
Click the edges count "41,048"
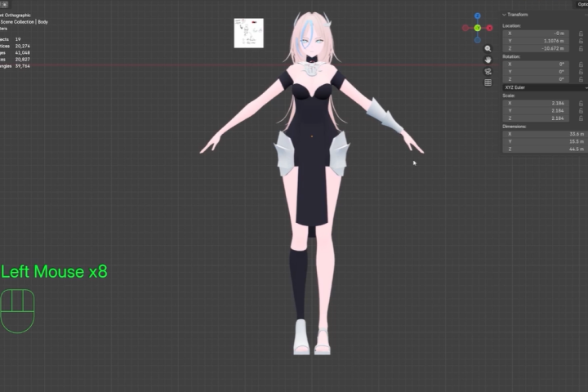click(x=23, y=53)
